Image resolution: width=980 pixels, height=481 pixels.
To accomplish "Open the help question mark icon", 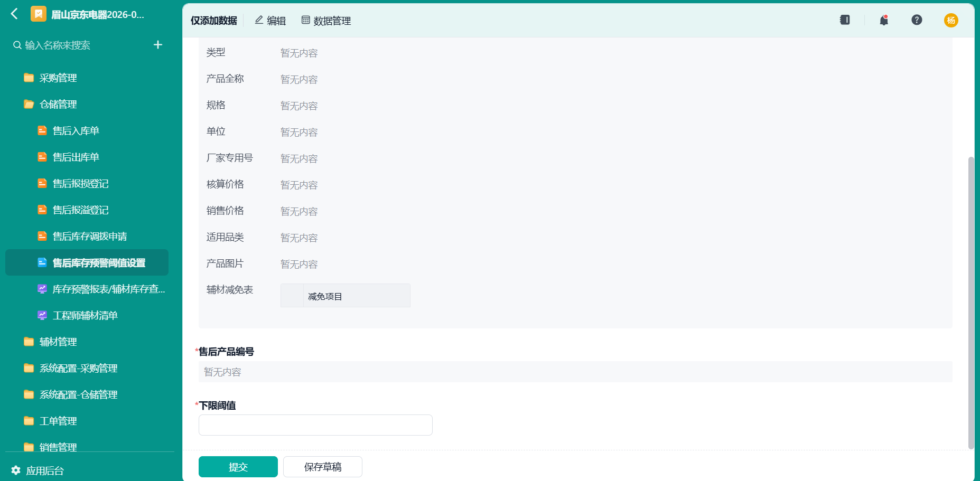I will click(917, 20).
